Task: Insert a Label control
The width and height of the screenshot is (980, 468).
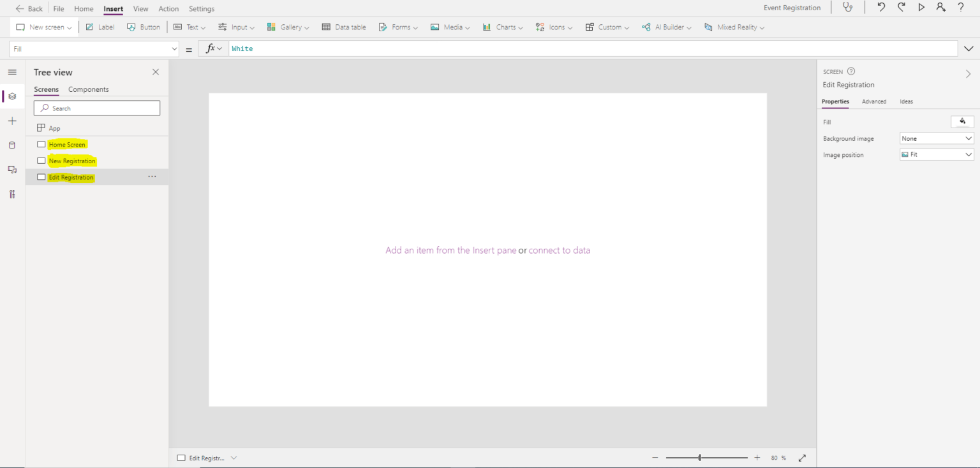Action: click(x=100, y=27)
